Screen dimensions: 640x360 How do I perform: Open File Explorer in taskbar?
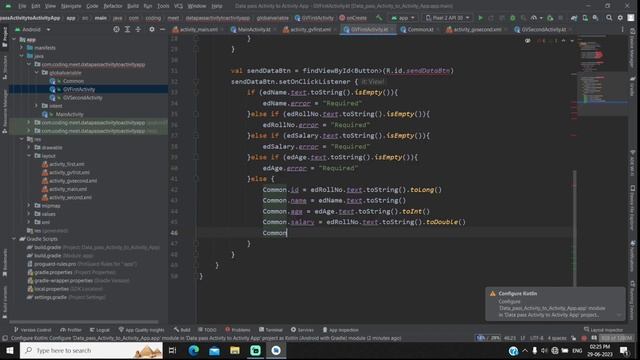pos(235,350)
